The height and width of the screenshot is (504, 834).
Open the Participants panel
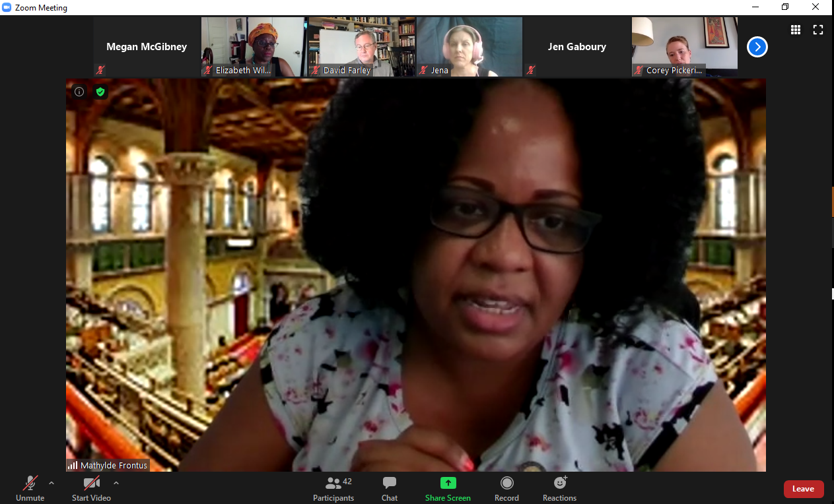click(x=333, y=488)
